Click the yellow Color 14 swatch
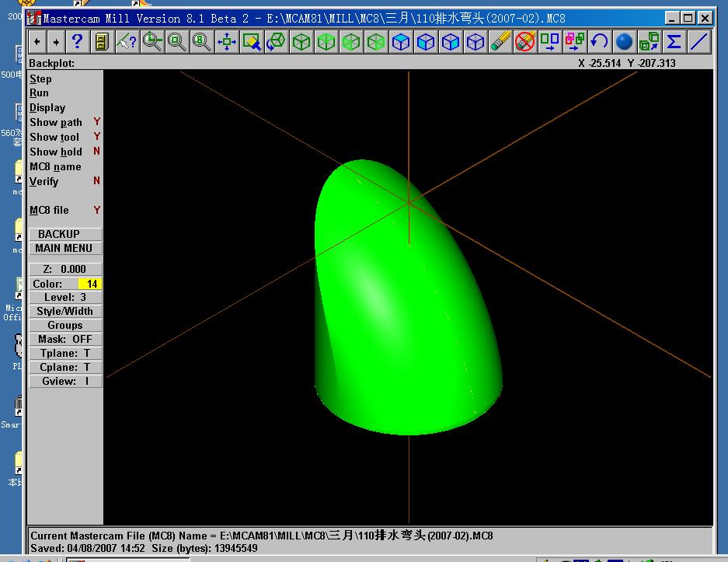Screen dimensions: 728x562 (x=89, y=284)
